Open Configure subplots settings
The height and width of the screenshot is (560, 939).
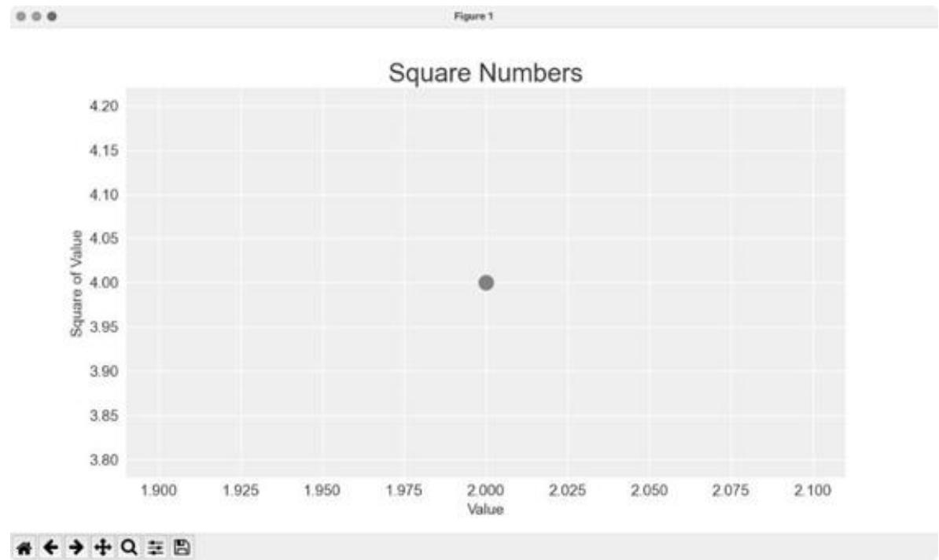point(156,547)
